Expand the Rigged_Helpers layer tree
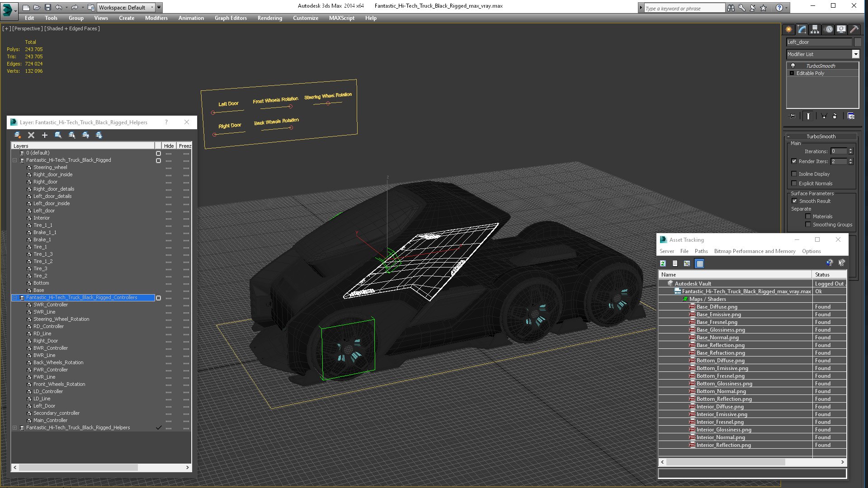Viewport: 868px width, 488px height. point(14,428)
